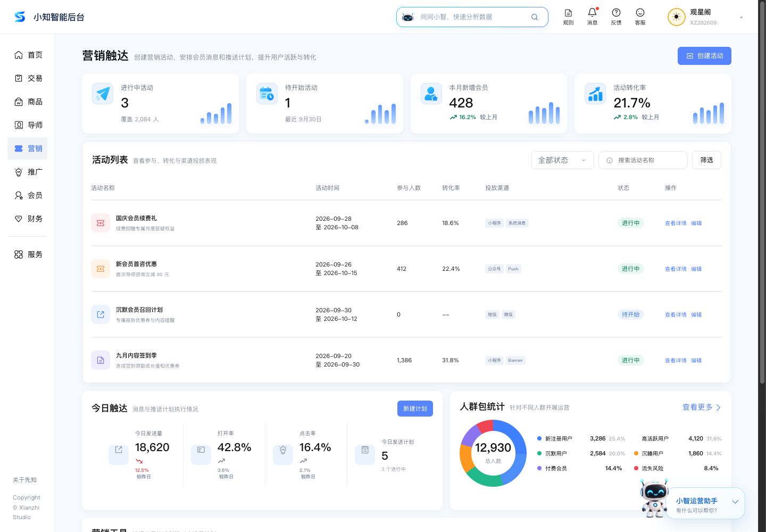Go to 首页 in sidebar

click(28, 55)
